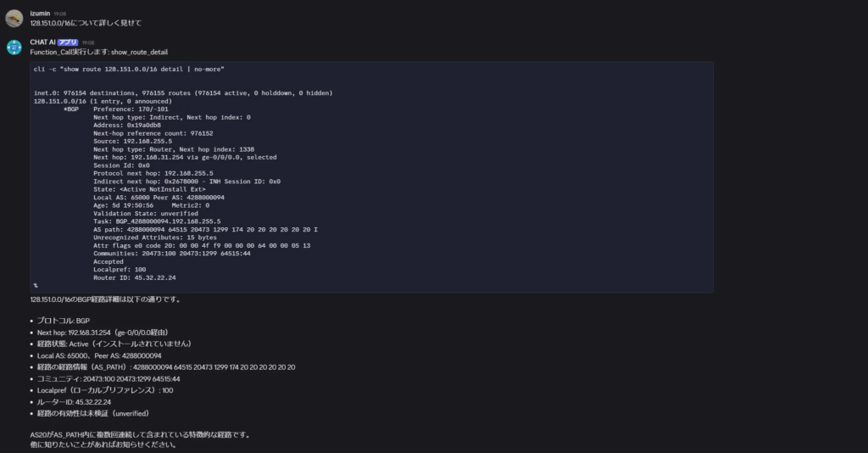Screen dimensions: 868x453
Task: Click the プロトコル: BGP bullet item
Action: (63, 321)
